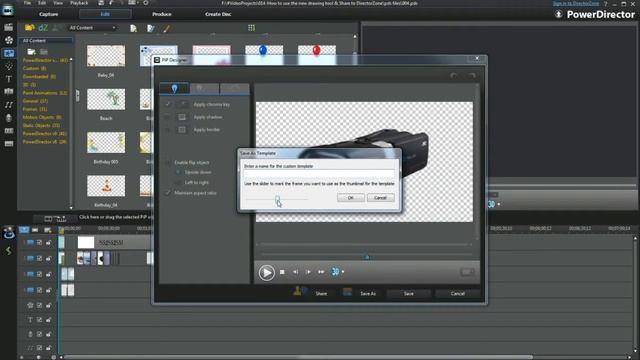Viewport: 640px width, 360px height.
Task: Toggle Apply shadow checkbox
Action: click(x=167, y=117)
